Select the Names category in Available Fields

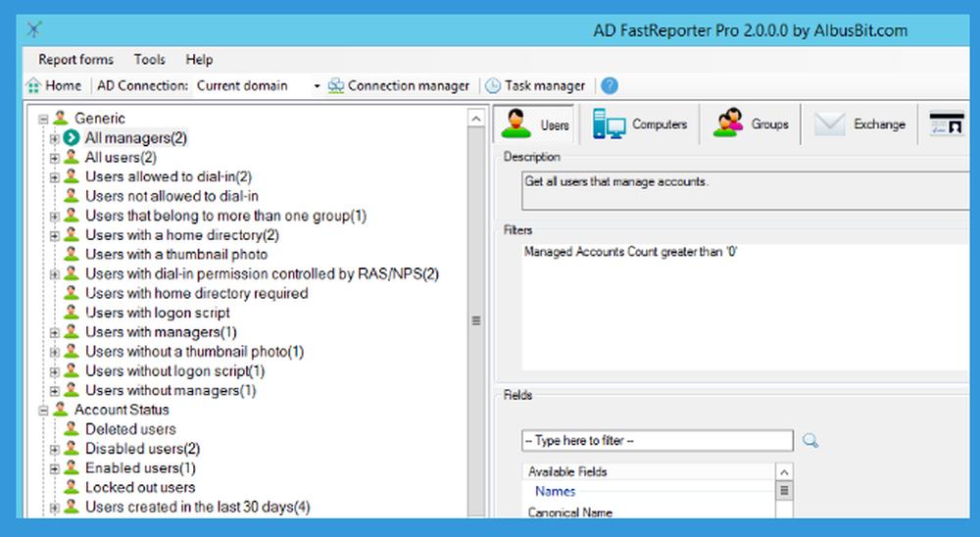tap(555, 491)
